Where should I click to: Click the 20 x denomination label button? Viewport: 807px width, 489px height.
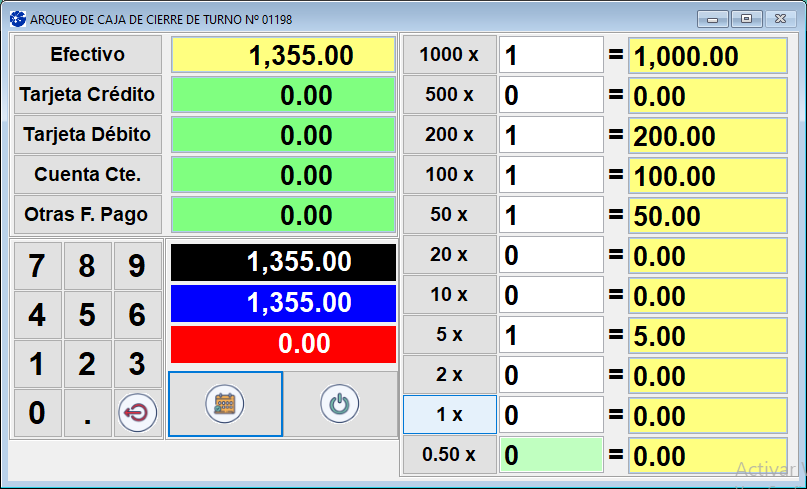tap(449, 255)
